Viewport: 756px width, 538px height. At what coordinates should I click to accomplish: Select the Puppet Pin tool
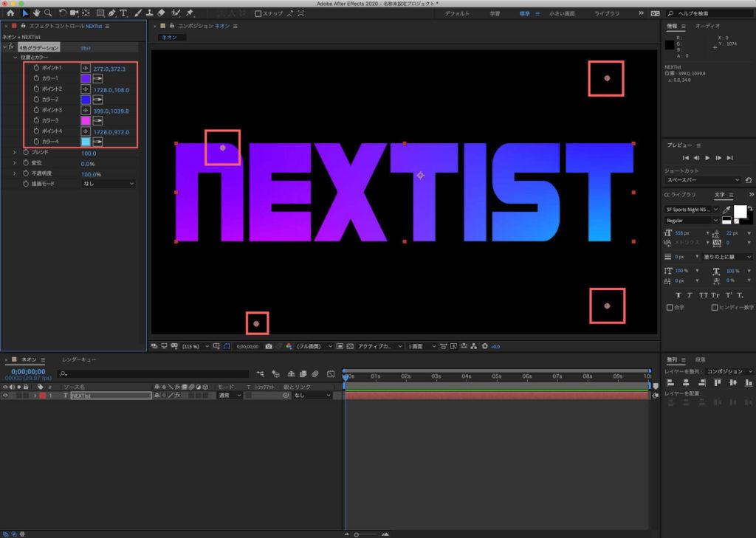190,13
